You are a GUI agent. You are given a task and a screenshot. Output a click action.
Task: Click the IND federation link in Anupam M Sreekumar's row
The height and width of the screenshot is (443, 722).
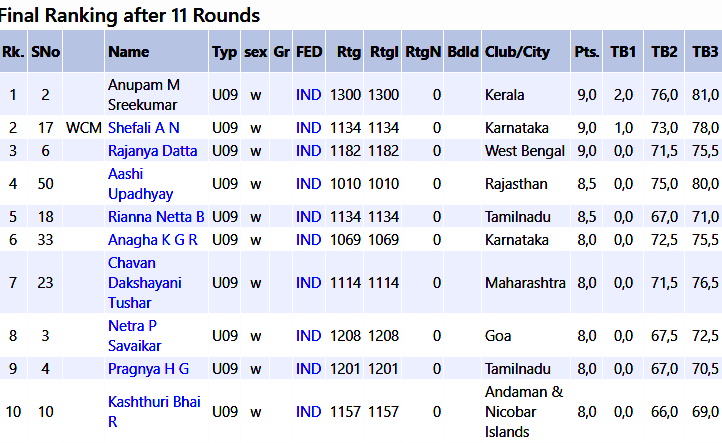pyautogui.click(x=309, y=95)
